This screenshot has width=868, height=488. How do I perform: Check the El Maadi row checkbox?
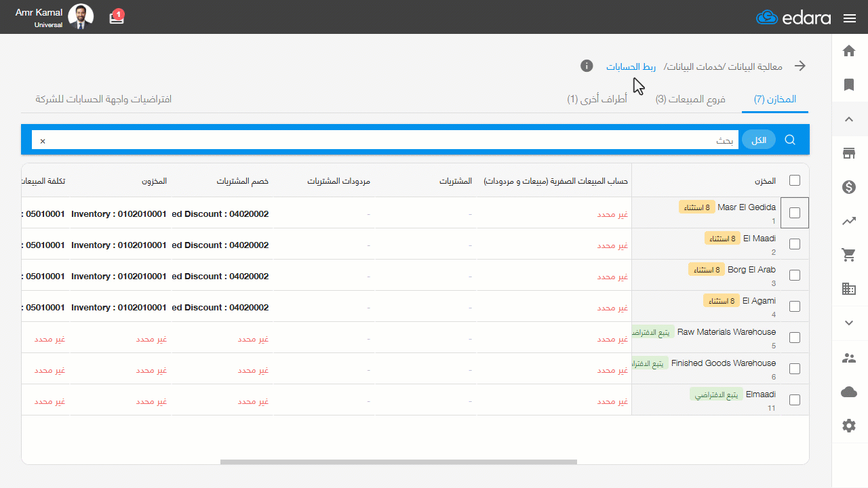click(x=795, y=244)
